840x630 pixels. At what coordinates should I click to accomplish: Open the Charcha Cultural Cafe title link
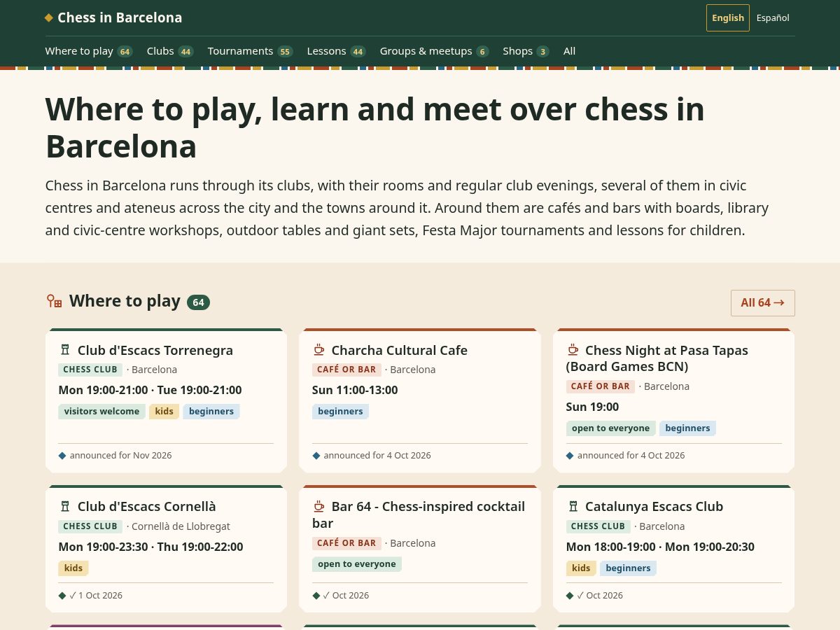(400, 350)
